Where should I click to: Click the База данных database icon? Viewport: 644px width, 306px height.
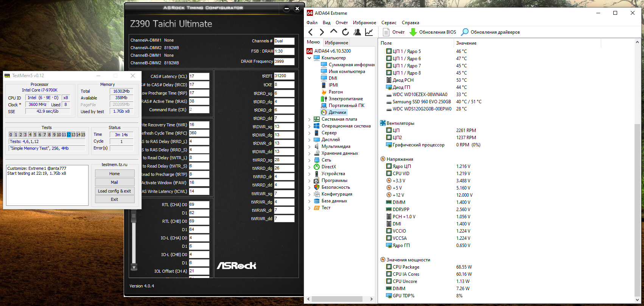point(317,201)
